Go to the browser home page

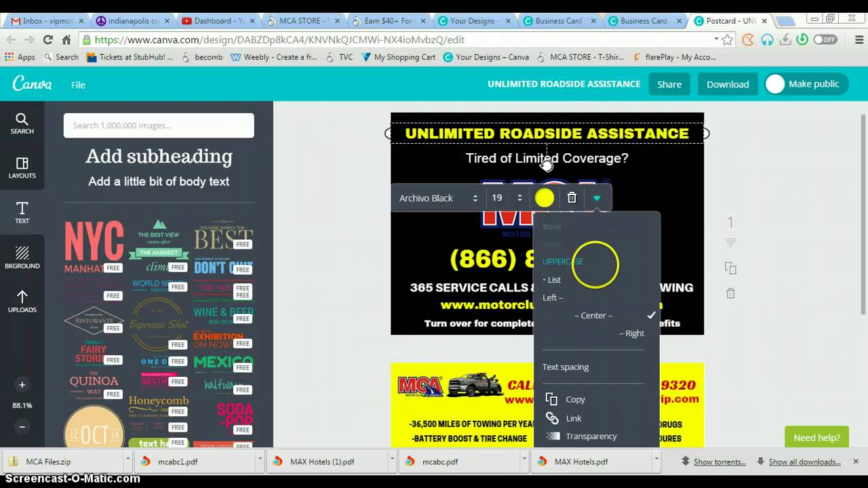[x=66, y=39]
